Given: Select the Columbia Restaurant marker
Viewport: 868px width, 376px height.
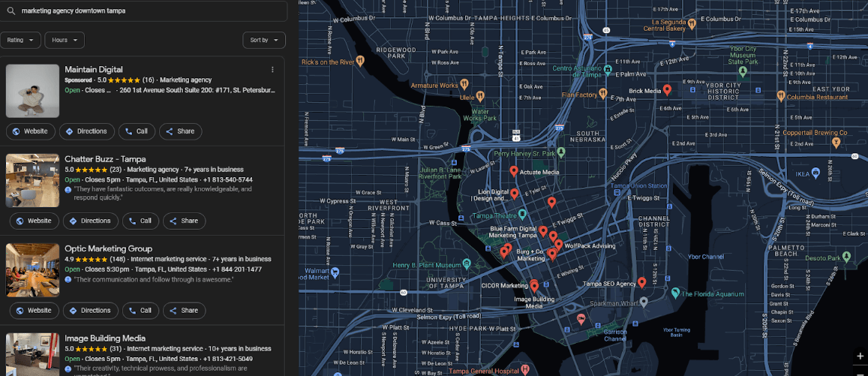Looking at the screenshot, I should (x=780, y=96).
